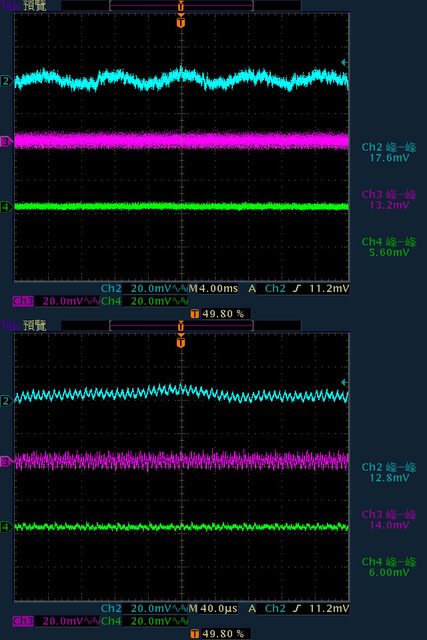Click the orange trigger position marker above 40.0µs waveform
427x640 pixels.
[x=181, y=341]
